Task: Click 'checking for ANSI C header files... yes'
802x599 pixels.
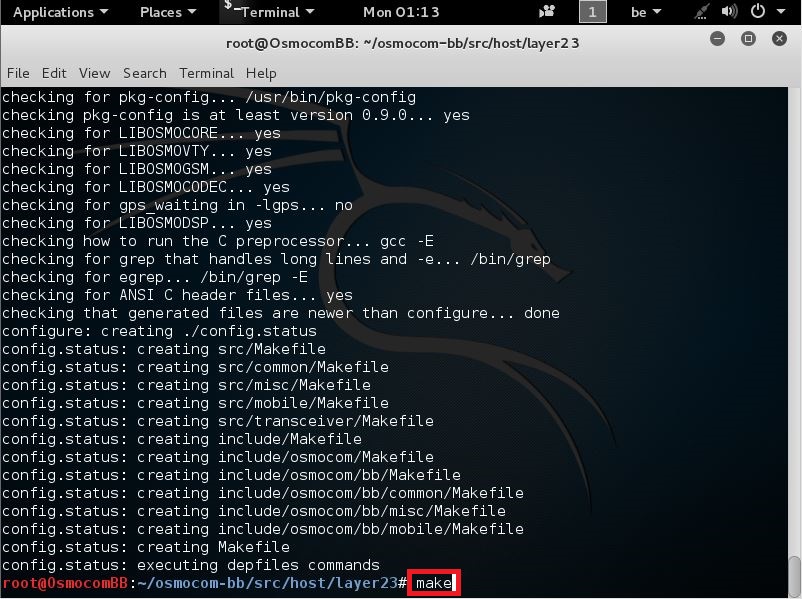Action: point(177,295)
